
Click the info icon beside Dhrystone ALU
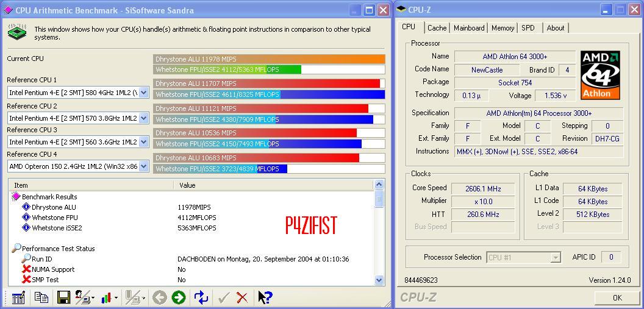point(26,207)
